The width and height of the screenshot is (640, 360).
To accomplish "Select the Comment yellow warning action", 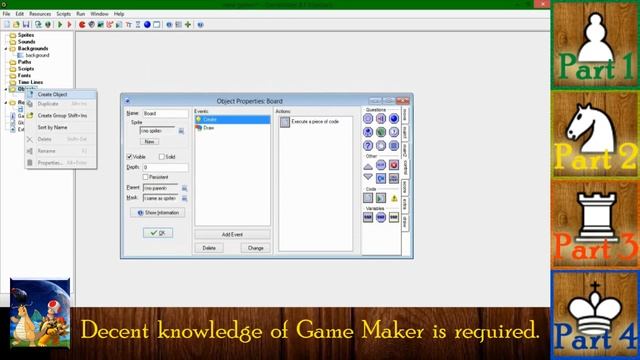I will click(394, 198).
